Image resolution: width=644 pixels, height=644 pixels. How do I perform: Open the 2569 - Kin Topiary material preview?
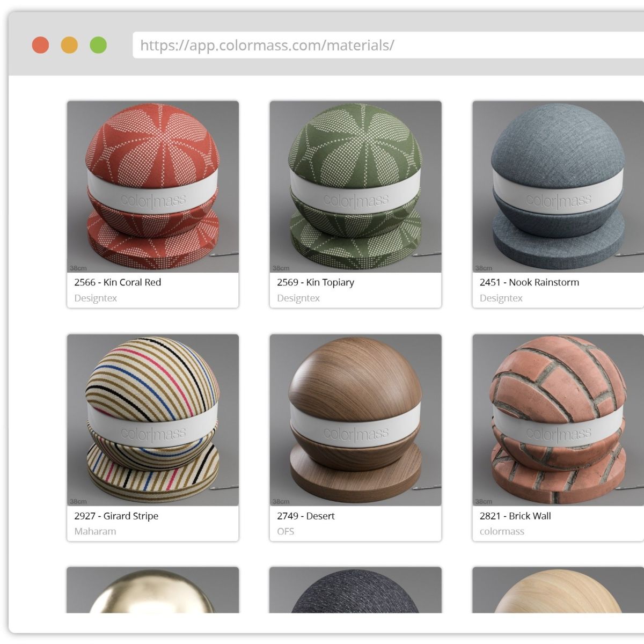[x=355, y=185]
